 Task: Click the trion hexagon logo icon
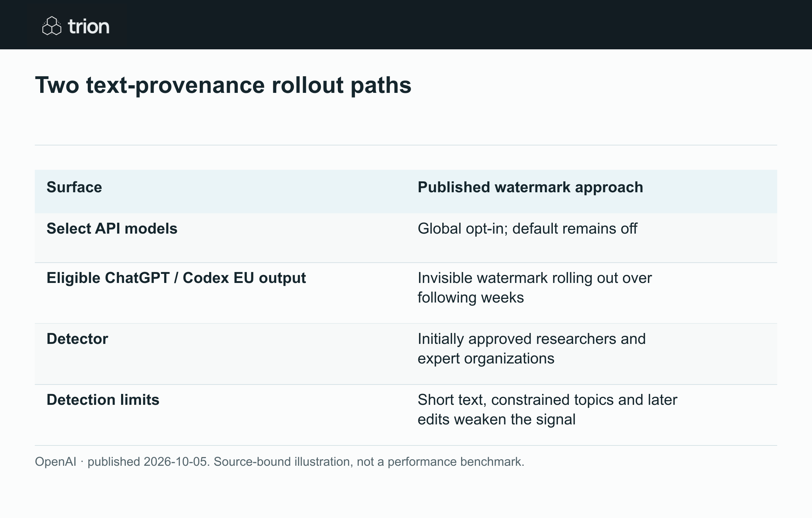pos(52,26)
